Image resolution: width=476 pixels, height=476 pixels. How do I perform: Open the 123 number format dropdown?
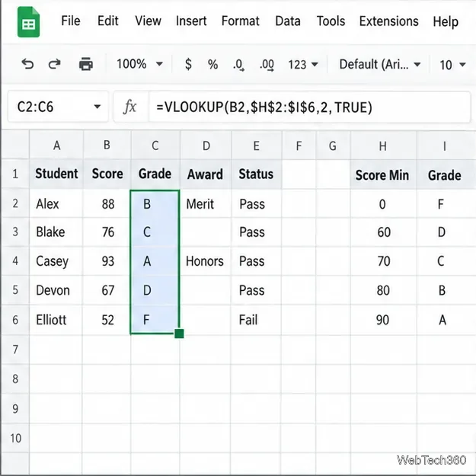302,65
